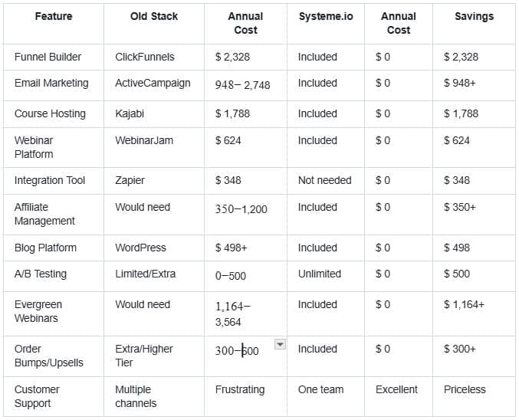Click the Not needed cell
Image resolution: width=519 pixels, height=420 pixels.
tap(324, 180)
